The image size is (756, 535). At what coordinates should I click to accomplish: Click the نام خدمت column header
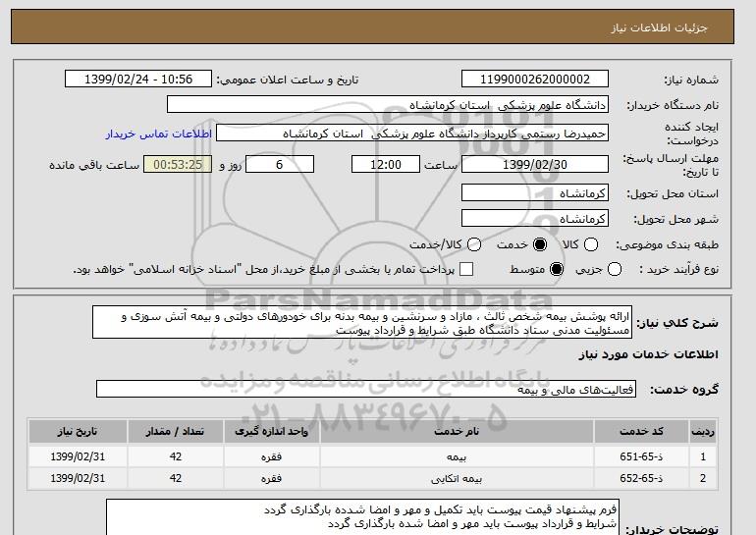pyautogui.click(x=457, y=431)
